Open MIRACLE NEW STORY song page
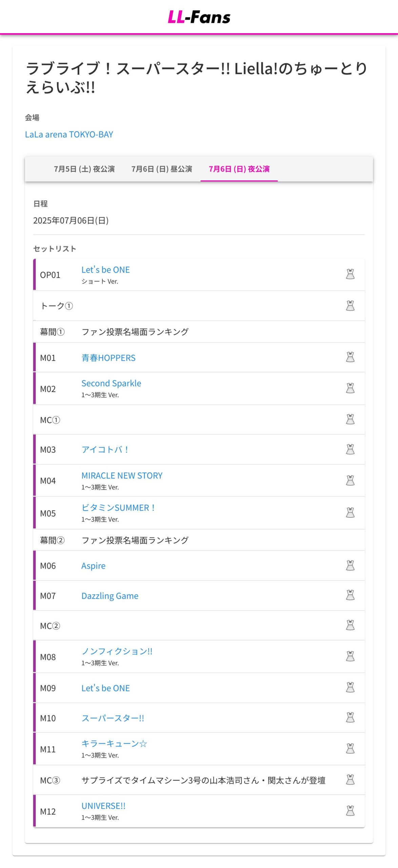The width and height of the screenshot is (398, 868). pos(122,475)
